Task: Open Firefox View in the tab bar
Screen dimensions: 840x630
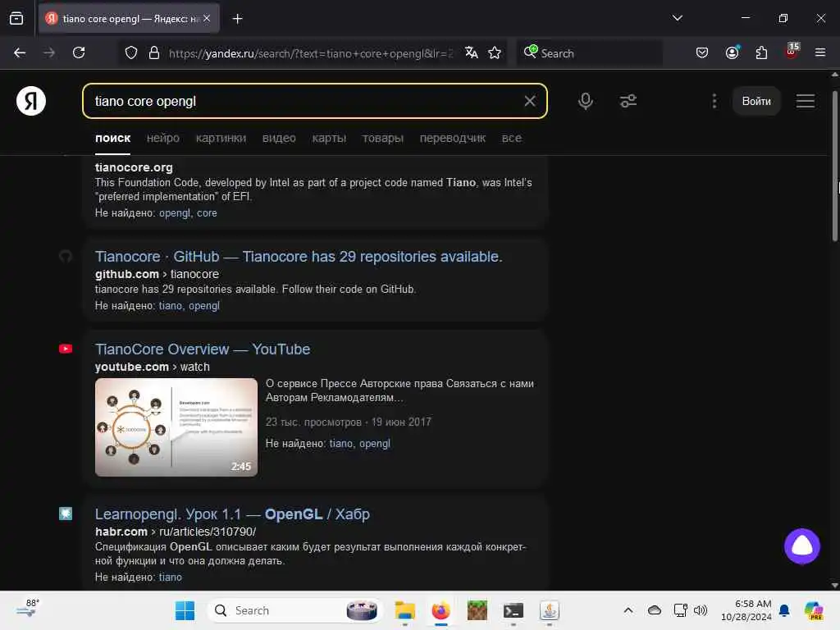Action: pos(16,19)
